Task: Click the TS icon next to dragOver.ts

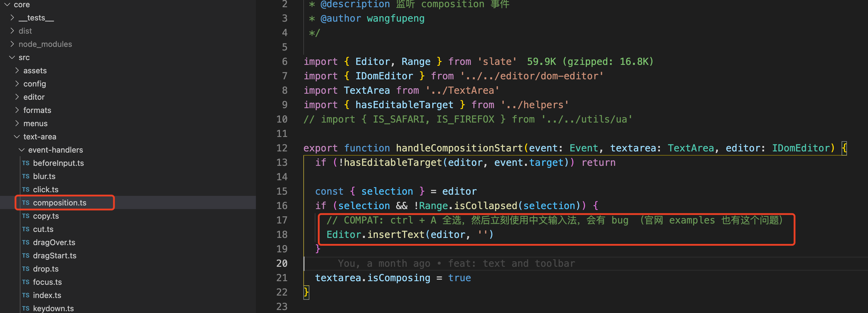Action: click(26, 242)
